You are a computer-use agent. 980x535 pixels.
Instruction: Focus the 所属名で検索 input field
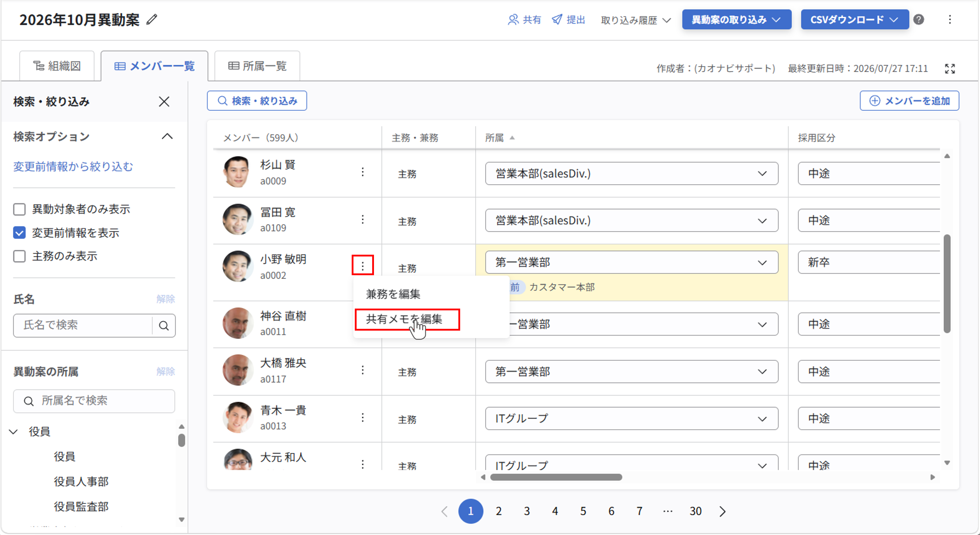tap(94, 401)
